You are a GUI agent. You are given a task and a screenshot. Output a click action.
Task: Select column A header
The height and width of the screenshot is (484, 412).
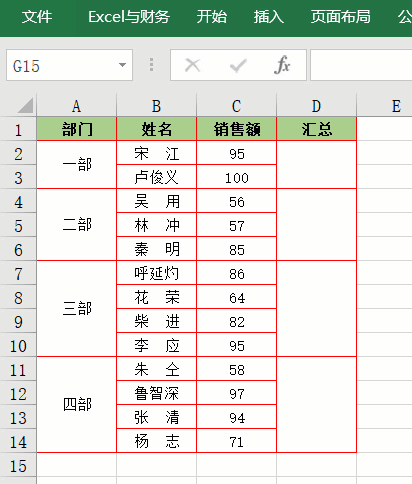[x=77, y=106]
